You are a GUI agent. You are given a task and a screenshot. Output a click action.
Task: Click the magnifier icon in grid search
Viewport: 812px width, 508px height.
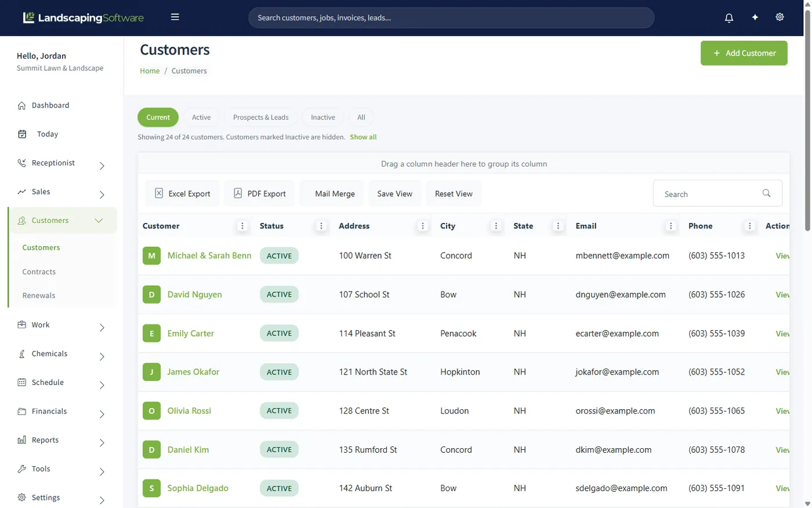click(766, 193)
